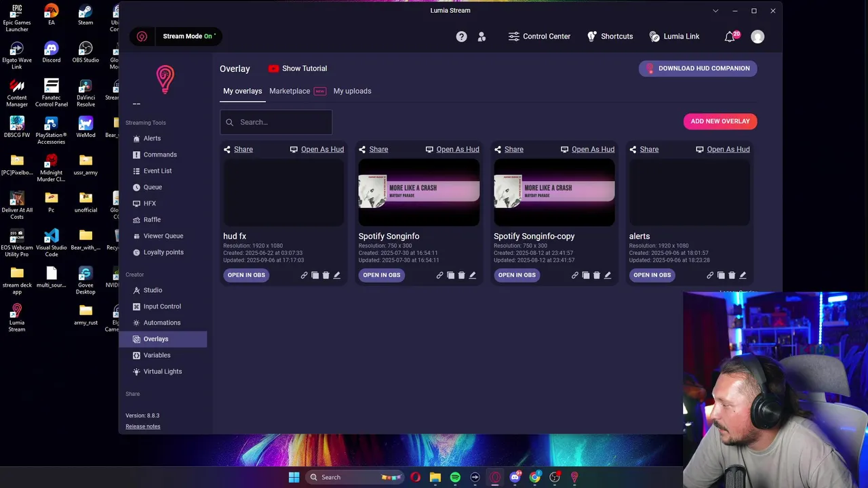Open Virtual Lights in sidebar

point(163,371)
